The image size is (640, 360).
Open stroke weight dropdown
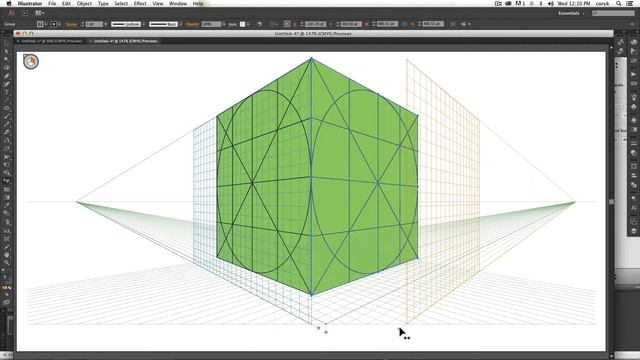106,24
